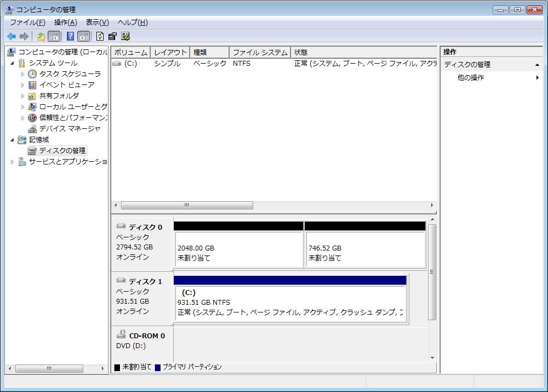Click the Back arrow toolbar icon
Image resolution: width=548 pixels, height=392 pixels.
click(12, 36)
